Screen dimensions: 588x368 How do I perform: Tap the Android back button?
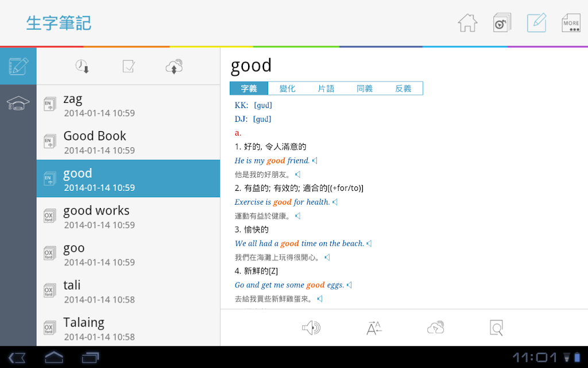point(17,358)
